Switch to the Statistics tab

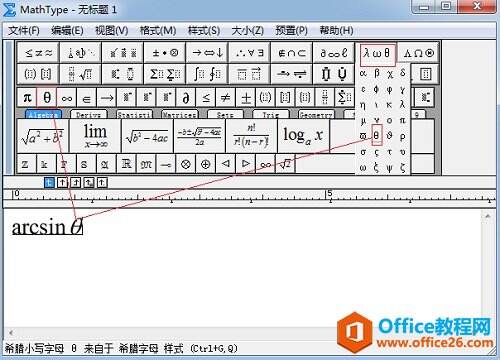134,114
